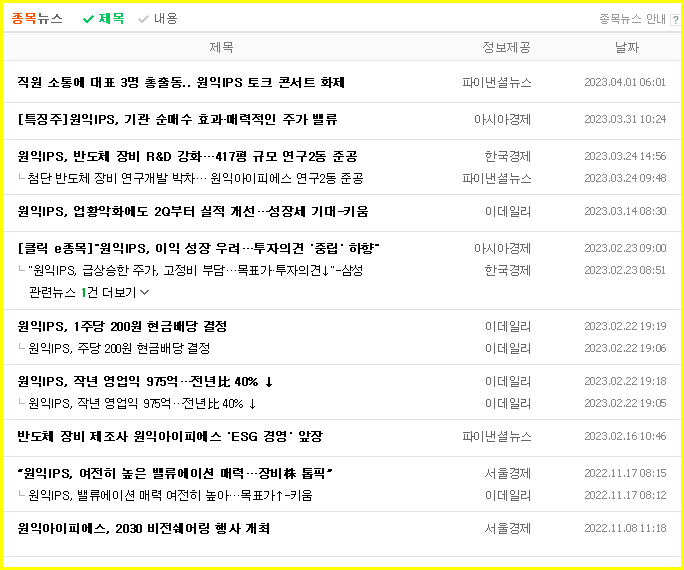The image size is (684, 570).
Task: Click 파이낸셜뉴스 source for 04.01 article
Action: click(x=497, y=82)
